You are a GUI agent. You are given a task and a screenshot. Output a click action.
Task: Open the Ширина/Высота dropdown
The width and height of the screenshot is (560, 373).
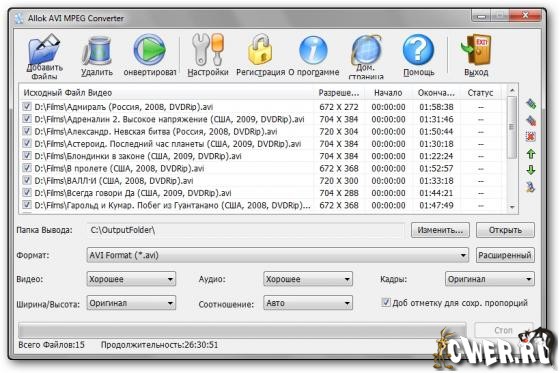[x=131, y=303]
